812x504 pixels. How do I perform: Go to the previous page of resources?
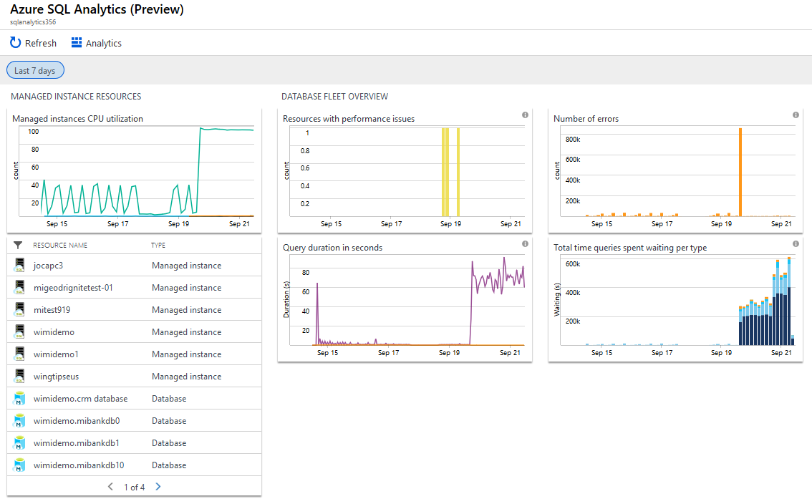click(x=110, y=486)
